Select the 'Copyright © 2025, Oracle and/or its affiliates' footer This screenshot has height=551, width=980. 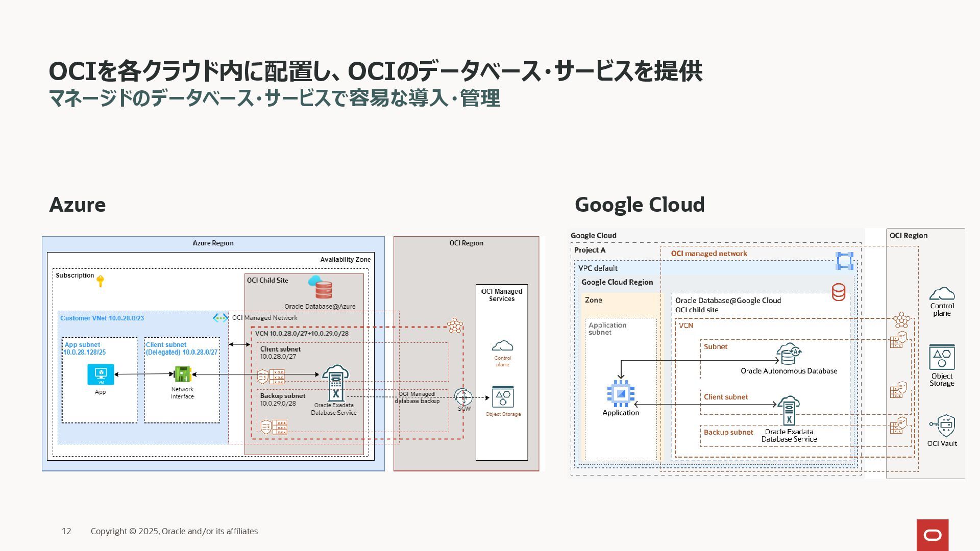[x=174, y=531]
